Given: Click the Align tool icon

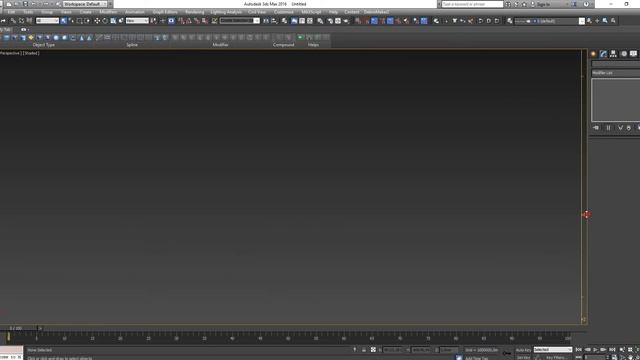Looking at the screenshot, I should [x=274, y=20].
